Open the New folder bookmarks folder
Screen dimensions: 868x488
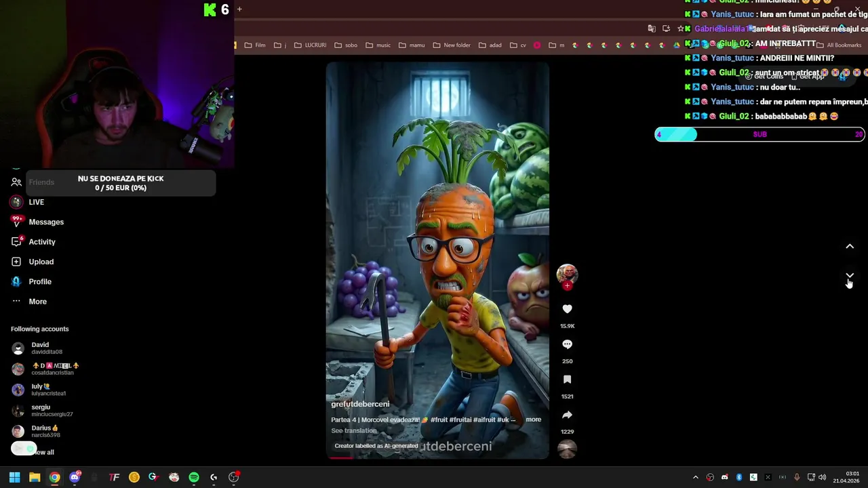452,45
